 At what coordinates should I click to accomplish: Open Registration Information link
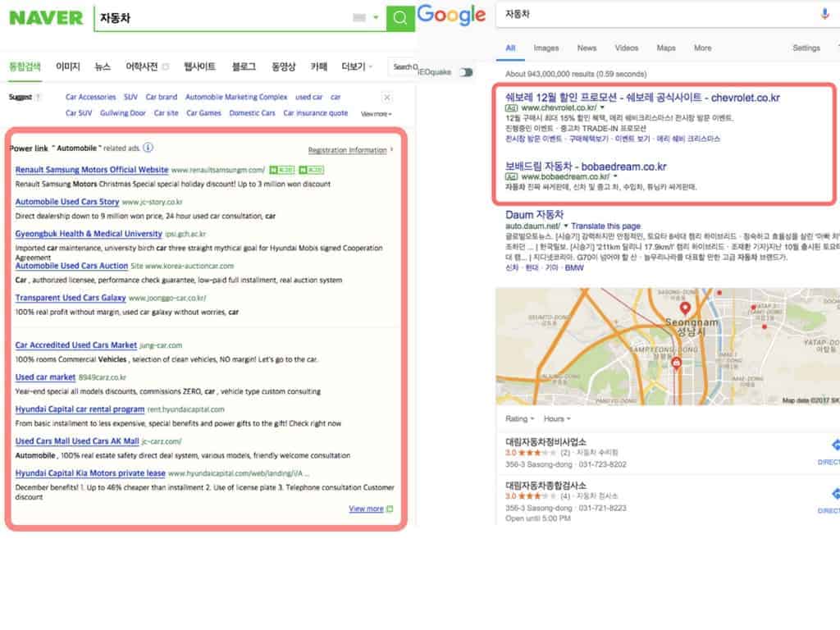coord(347,150)
